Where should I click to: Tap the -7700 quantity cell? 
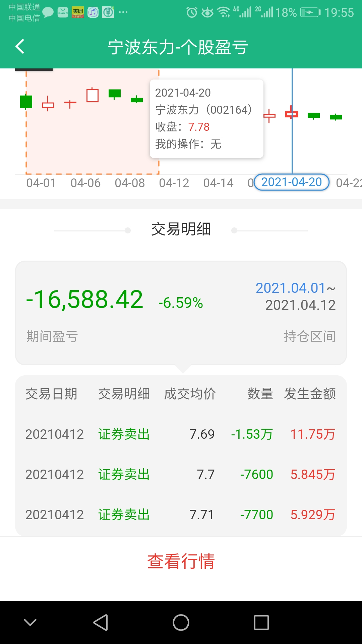[256, 515]
